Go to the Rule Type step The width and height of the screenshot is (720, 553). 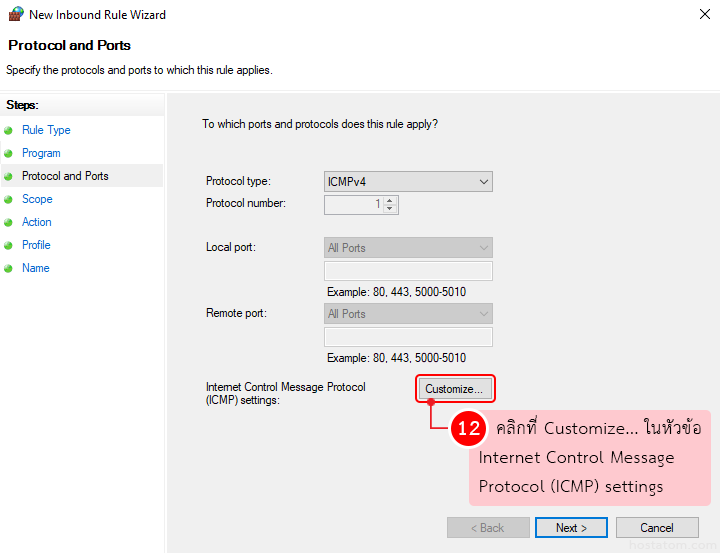(46, 130)
